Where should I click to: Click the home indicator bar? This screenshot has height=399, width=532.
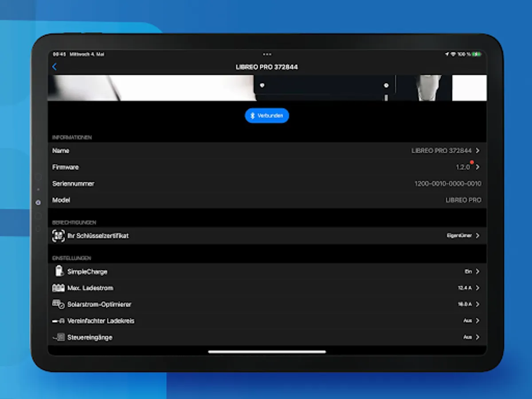point(267,352)
